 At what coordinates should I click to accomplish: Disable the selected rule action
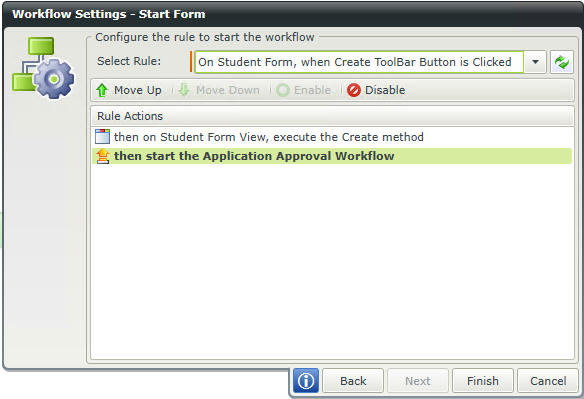tap(376, 90)
